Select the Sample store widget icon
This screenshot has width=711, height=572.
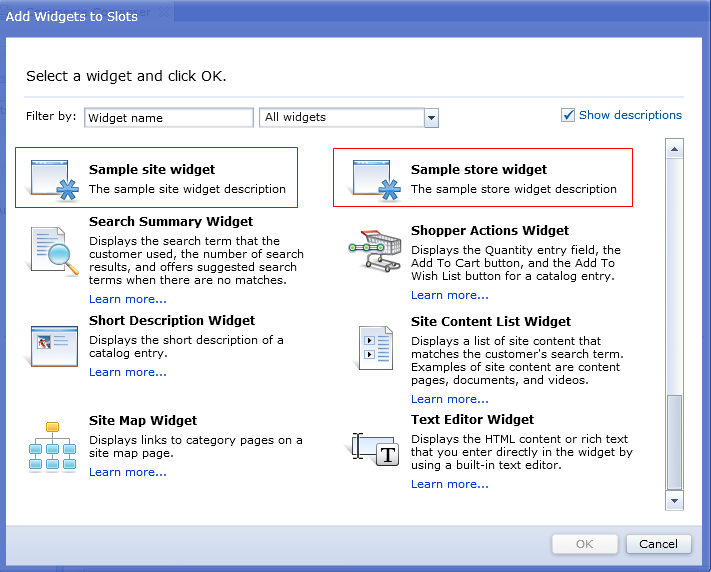coord(376,180)
